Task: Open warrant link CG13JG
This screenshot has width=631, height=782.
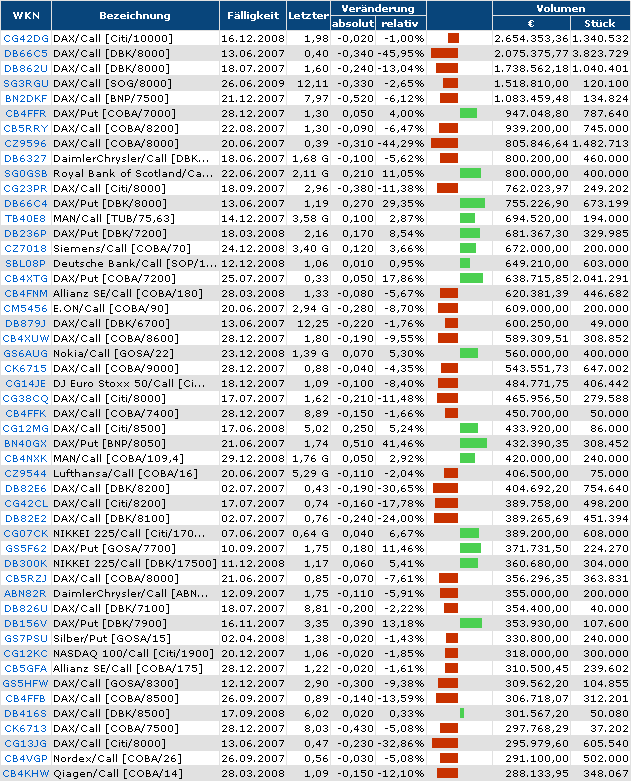Action: click(26, 744)
